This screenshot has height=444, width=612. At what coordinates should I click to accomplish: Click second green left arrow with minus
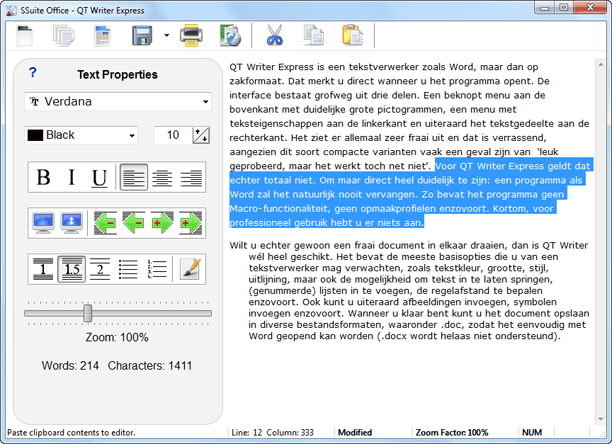pyautogui.click(x=133, y=223)
